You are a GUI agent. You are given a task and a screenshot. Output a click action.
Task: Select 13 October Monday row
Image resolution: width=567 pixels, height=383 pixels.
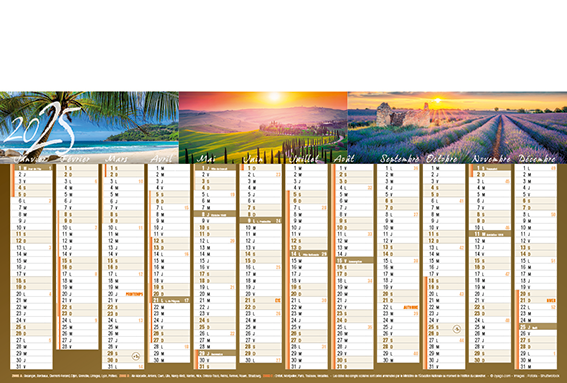point(444,248)
